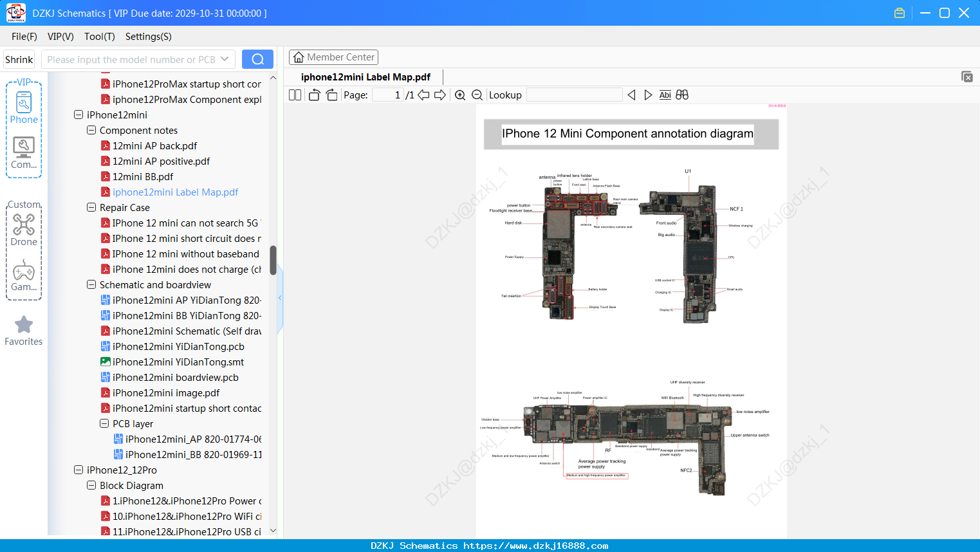This screenshot has height=552, width=980.
Task: Find the previous Lookup match
Action: click(631, 95)
